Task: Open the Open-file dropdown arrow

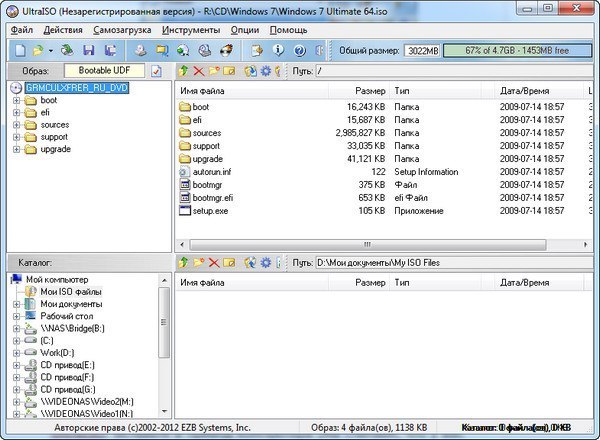Action: coord(51,50)
